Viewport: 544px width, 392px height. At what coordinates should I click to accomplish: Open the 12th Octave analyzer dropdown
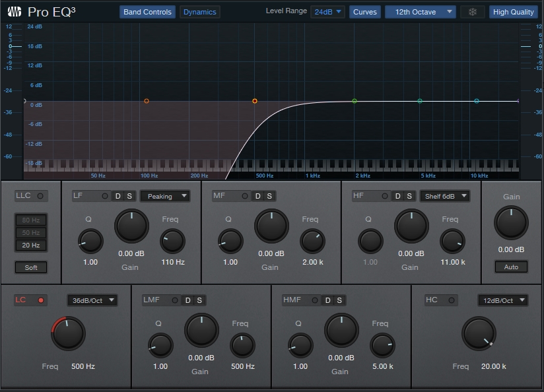tap(420, 12)
